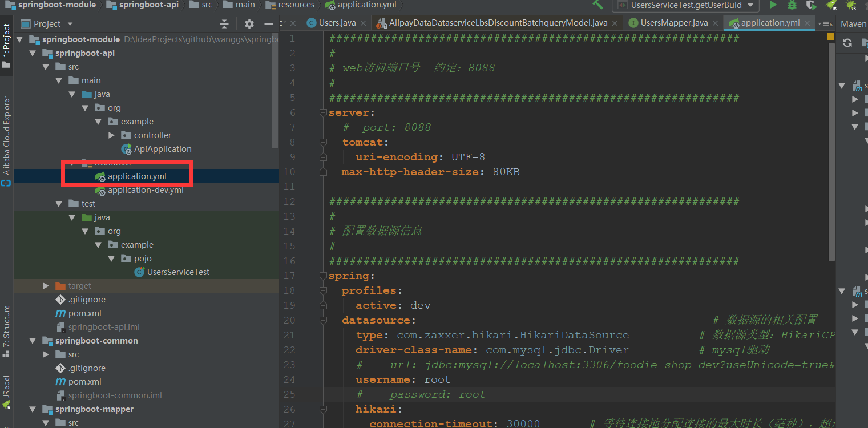Click the Collapse All icon in Project panel
Screen dimensions: 868x428
[x=224, y=24]
